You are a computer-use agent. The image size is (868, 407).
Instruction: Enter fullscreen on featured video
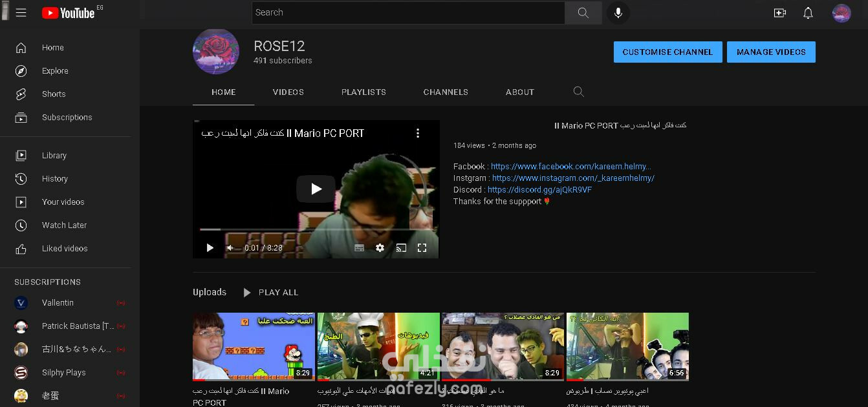[422, 248]
